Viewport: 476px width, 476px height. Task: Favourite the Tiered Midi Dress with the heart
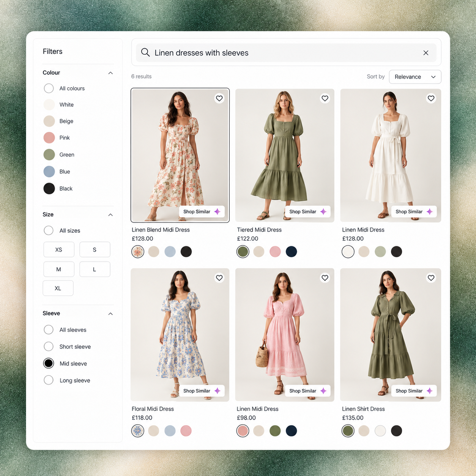(x=325, y=98)
